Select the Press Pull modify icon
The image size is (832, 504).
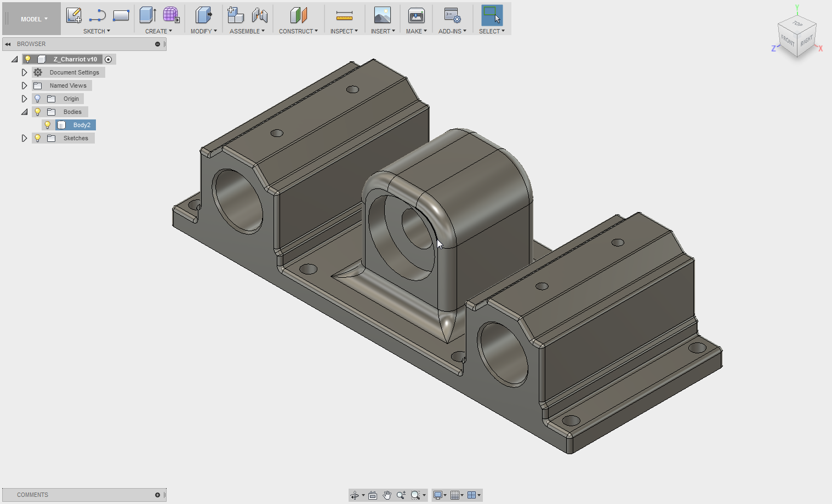203,15
